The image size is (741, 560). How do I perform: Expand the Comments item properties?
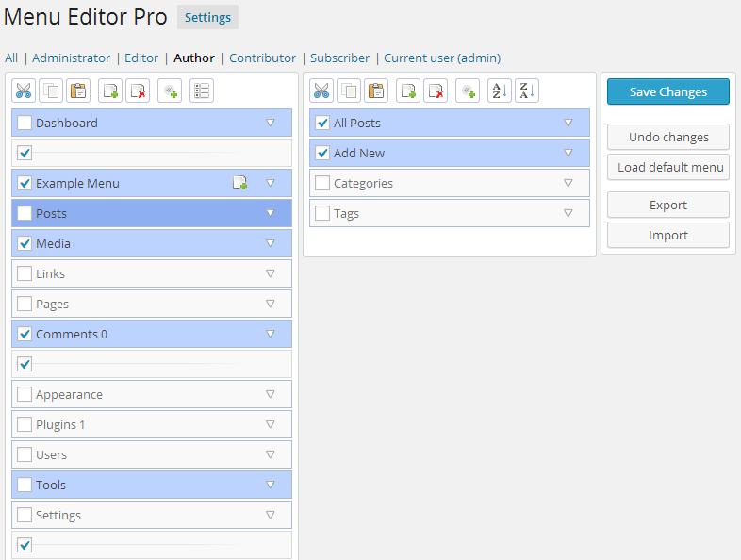click(271, 334)
